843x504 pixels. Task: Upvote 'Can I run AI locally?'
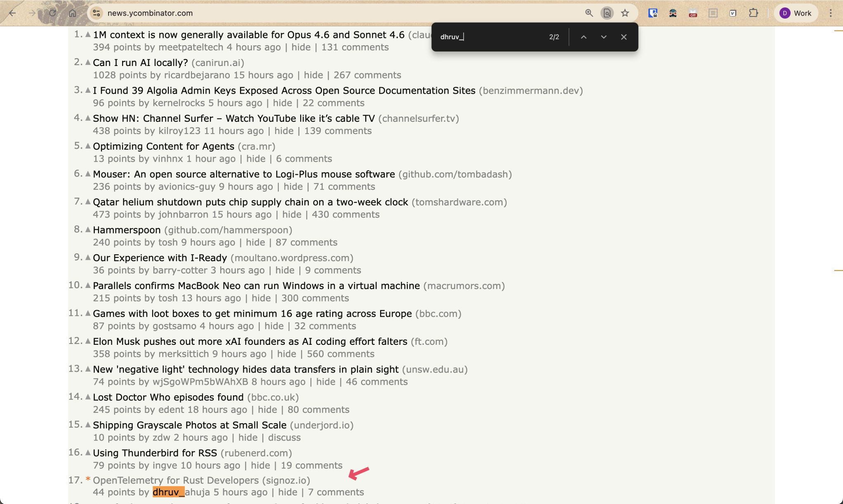(88, 62)
